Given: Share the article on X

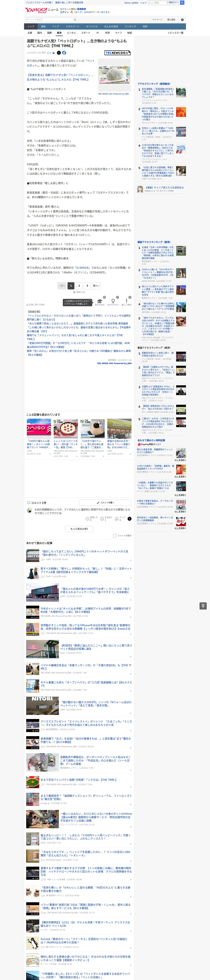Looking at the screenshot, I should click(59, 53).
